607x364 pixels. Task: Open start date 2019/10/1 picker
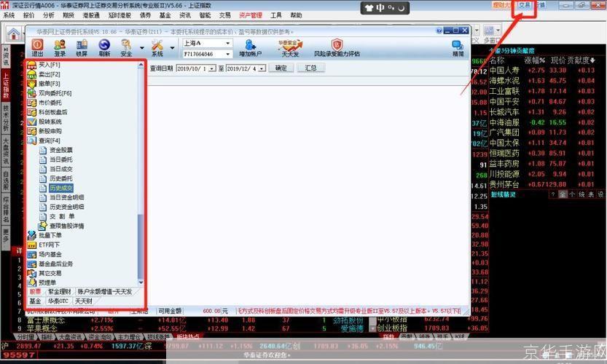click(212, 68)
